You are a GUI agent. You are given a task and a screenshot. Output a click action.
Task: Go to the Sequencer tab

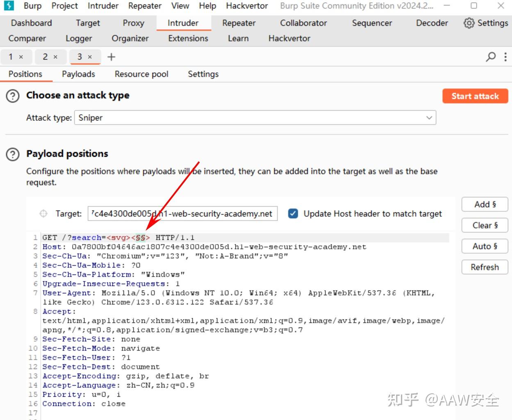point(372,23)
